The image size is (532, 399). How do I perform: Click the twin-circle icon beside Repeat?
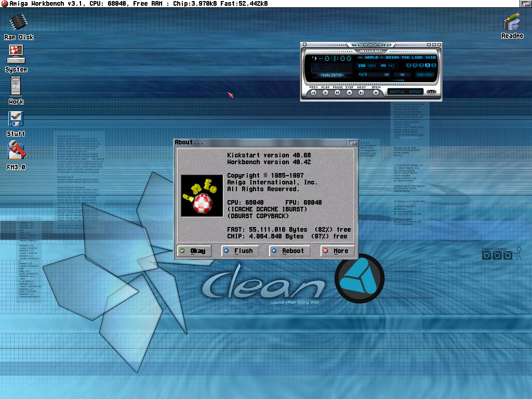431,92
